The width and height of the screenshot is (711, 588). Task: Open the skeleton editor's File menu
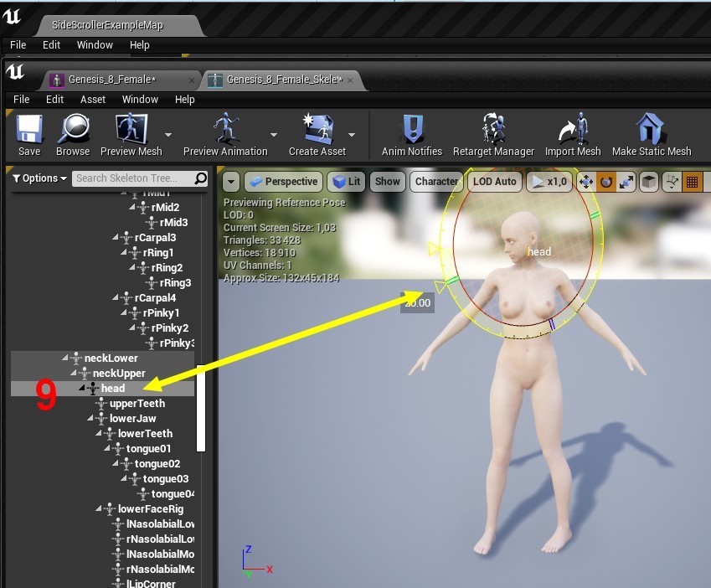[21, 100]
